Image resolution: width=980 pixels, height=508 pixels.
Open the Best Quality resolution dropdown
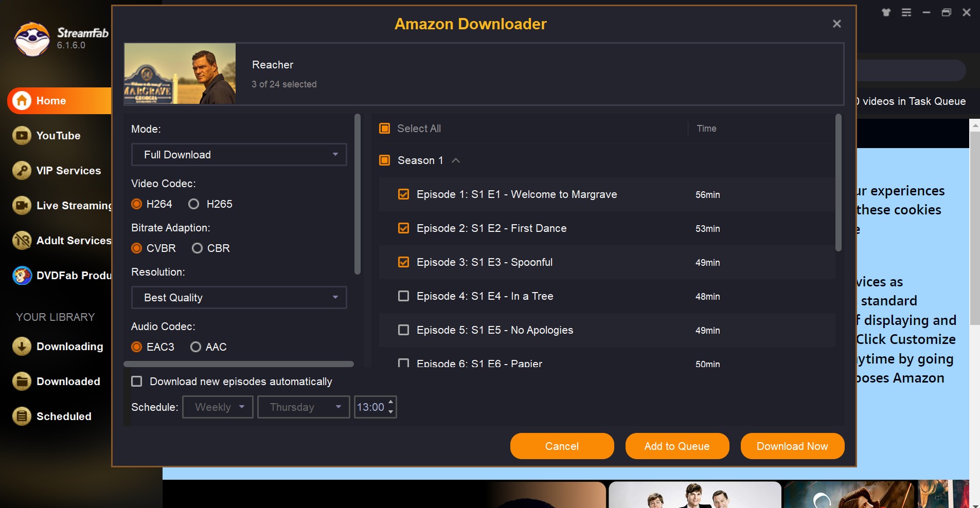coord(238,297)
